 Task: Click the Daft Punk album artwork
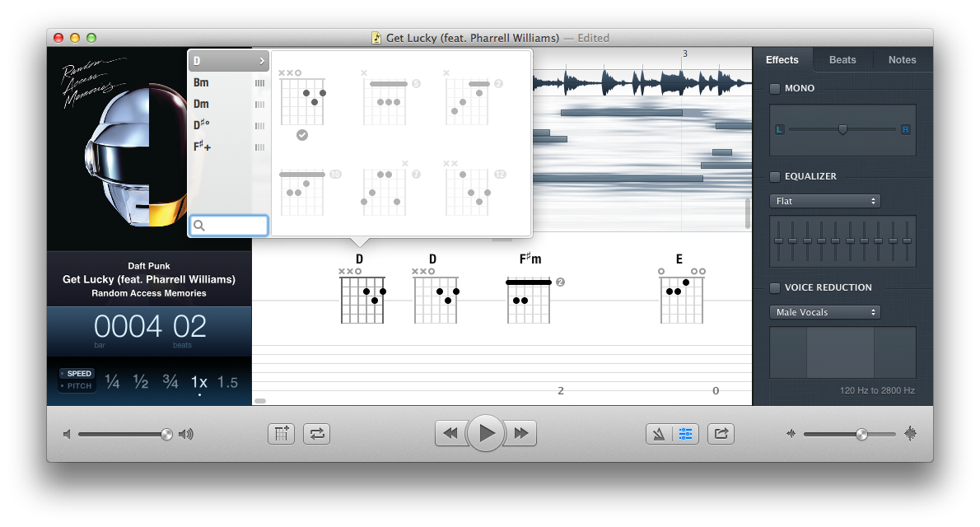149,149
